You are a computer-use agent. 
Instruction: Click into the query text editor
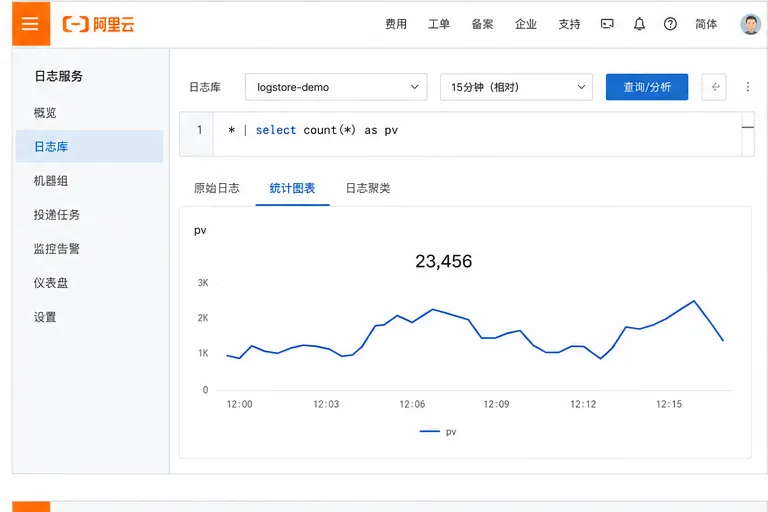pos(477,134)
